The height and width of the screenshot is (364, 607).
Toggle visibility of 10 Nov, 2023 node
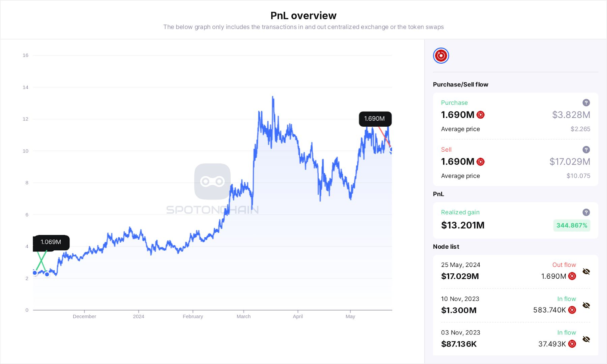click(x=586, y=305)
